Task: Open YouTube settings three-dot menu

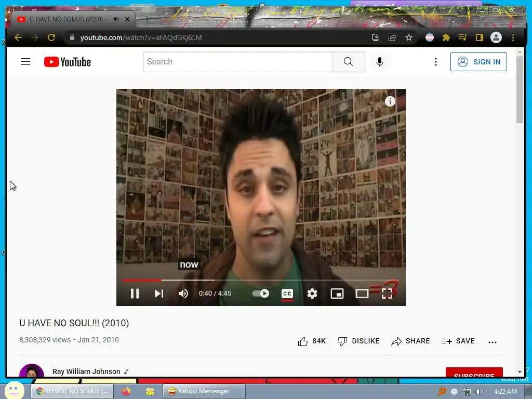Action: [436, 62]
